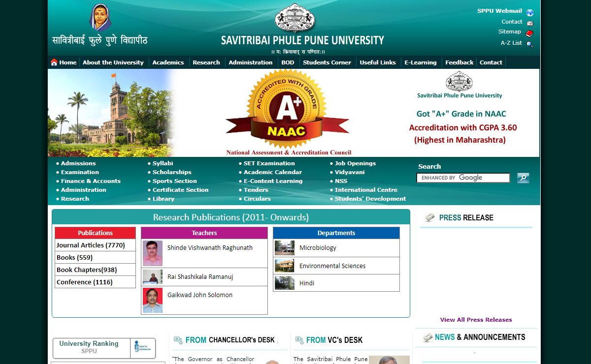The image size is (591, 364).
Task: Open the NSS link
Action: click(x=341, y=181)
